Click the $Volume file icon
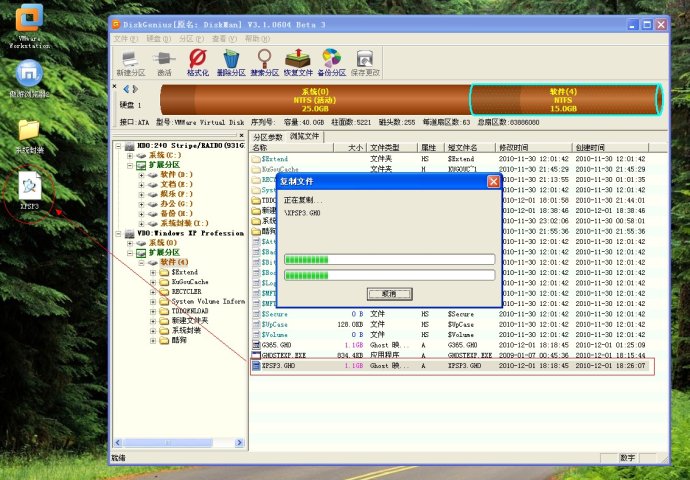This screenshot has width=690, height=480. pyautogui.click(x=256, y=335)
